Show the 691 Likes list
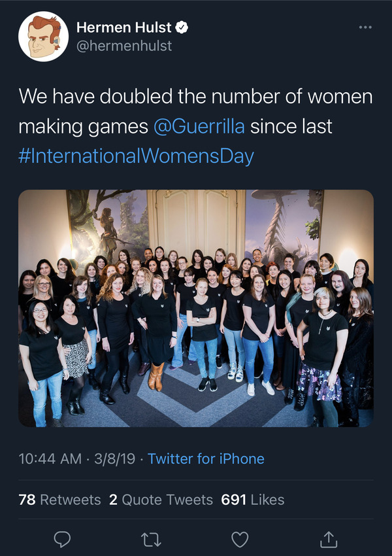 click(253, 500)
